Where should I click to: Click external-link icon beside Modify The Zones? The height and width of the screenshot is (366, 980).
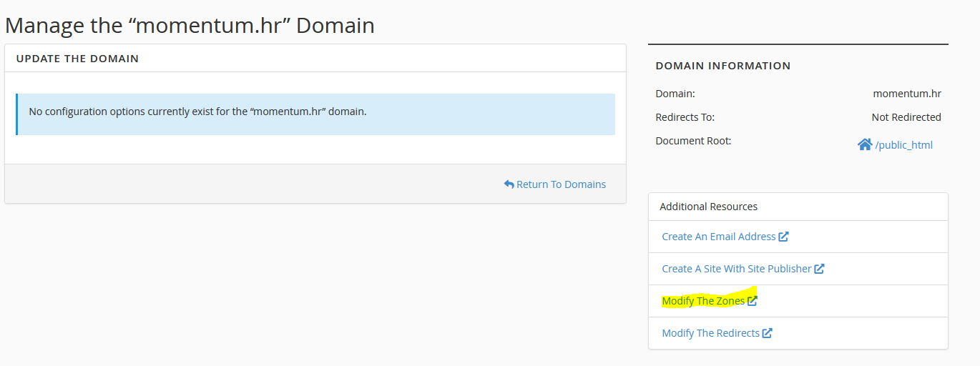(x=752, y=301)
